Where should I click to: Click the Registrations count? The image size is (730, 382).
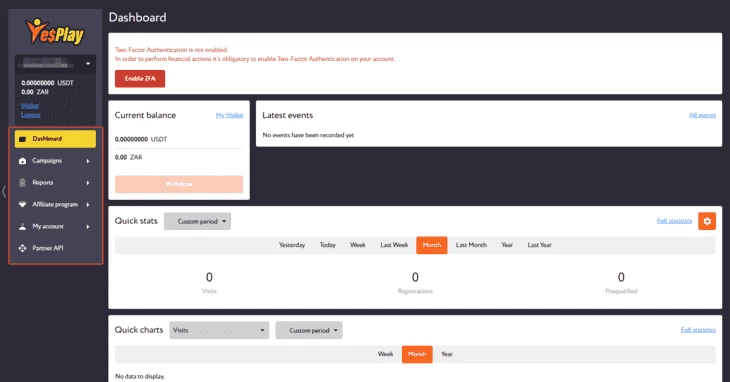(x=415, y=277)
